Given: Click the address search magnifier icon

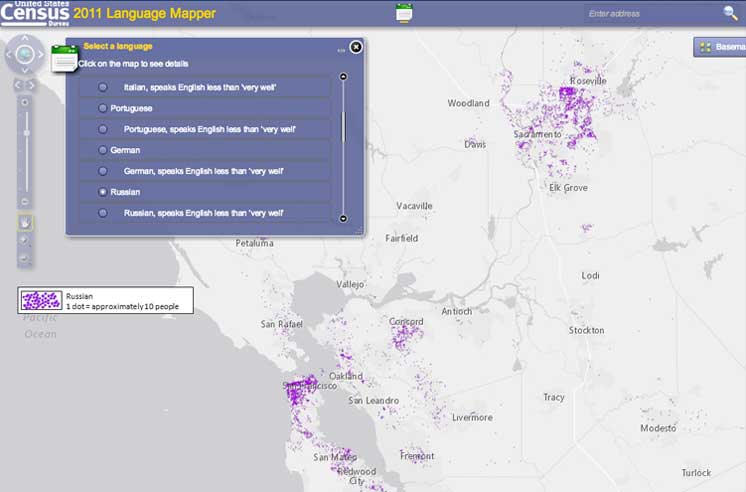Looking at the screenshot, I should 730,13.
